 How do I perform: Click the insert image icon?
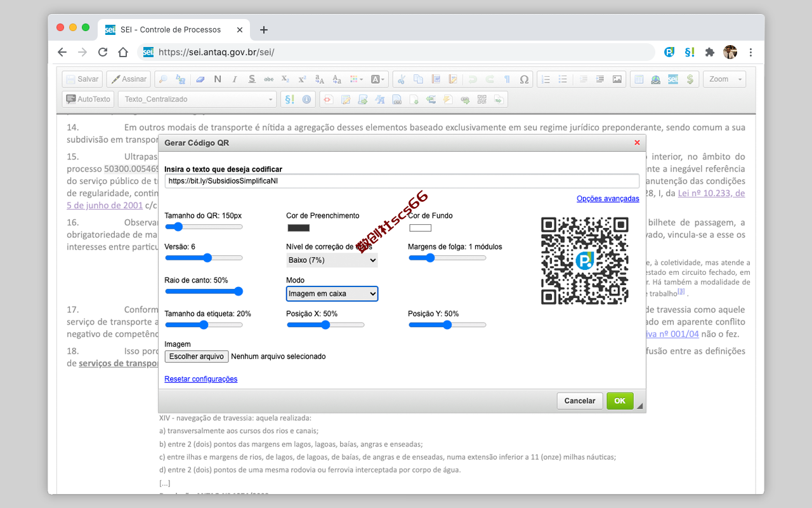[617, 79]
